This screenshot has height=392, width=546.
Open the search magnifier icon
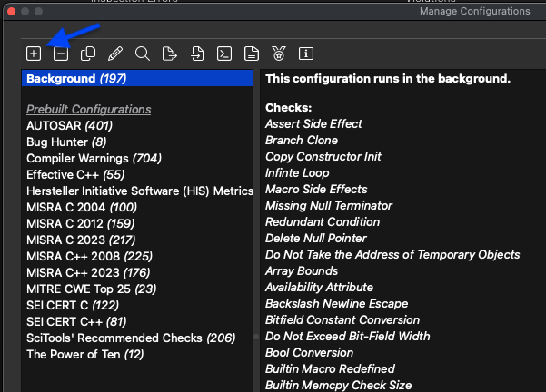(x=143, y=54)
